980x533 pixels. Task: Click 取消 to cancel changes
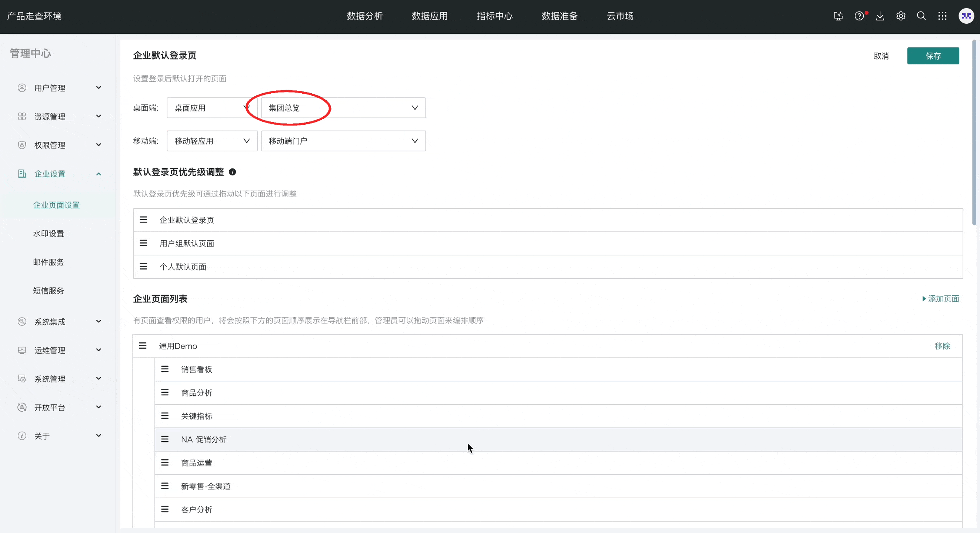(881, 56)
